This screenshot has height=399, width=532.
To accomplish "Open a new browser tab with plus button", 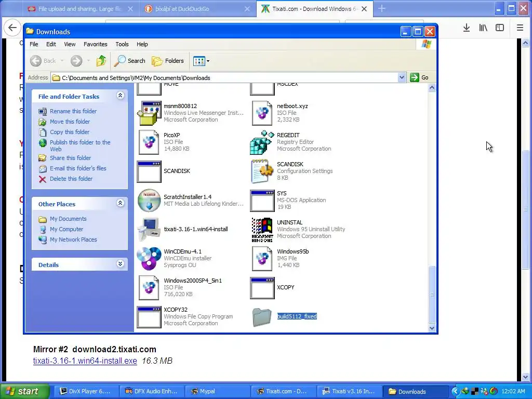I will point(382,8).
